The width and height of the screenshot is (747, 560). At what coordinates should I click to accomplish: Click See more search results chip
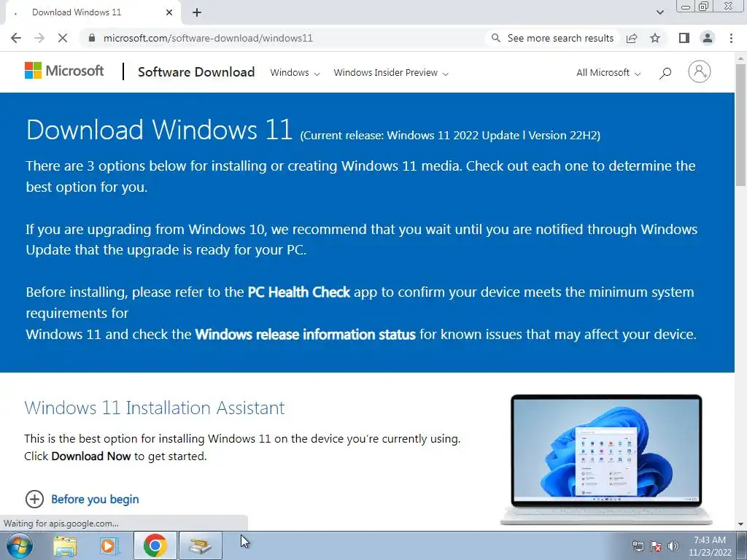[553, 38]
